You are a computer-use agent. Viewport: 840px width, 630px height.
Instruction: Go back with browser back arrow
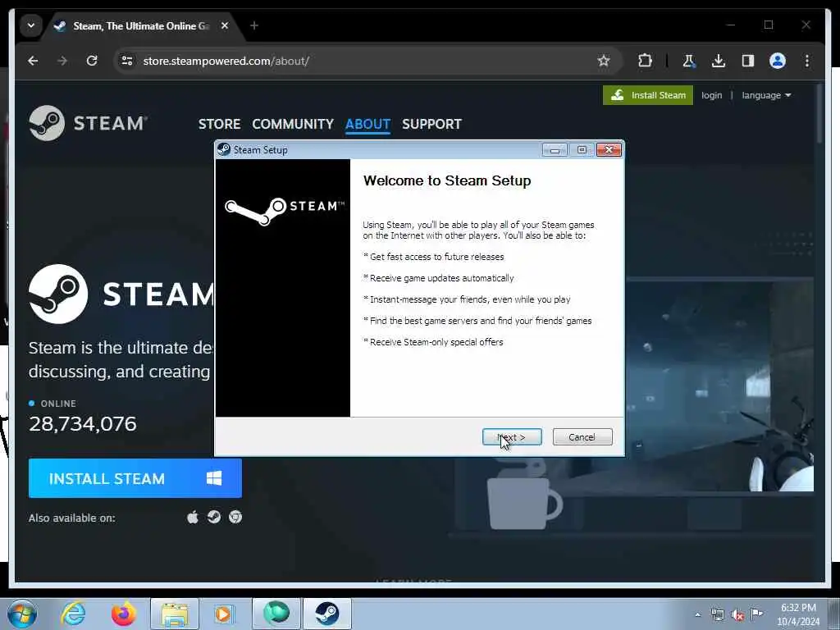click(x=33, y=61)
